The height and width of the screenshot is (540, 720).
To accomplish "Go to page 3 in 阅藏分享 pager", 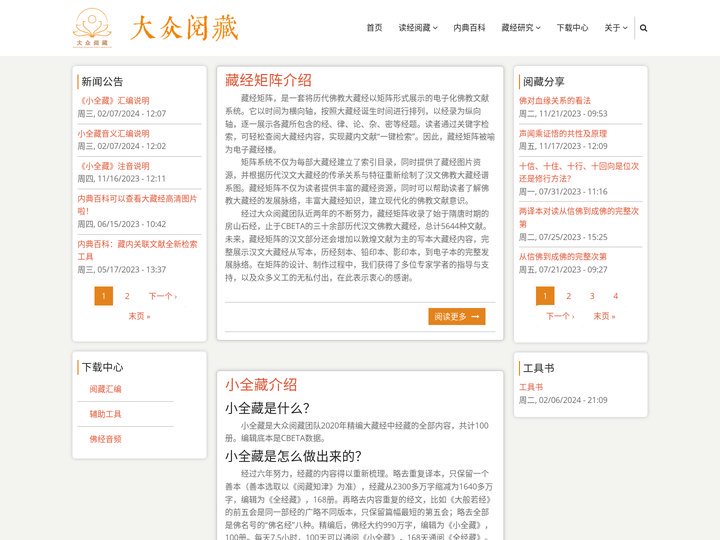I will 592,296.
